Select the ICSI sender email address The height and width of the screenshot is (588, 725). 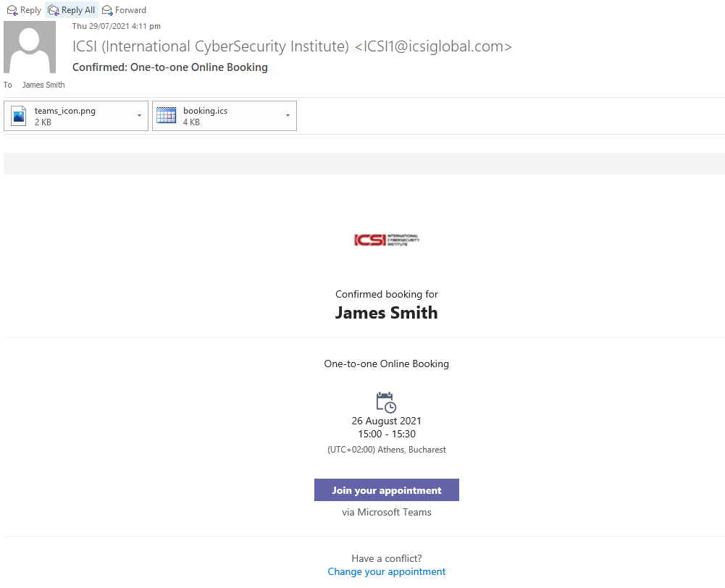[x=433, y=46]
